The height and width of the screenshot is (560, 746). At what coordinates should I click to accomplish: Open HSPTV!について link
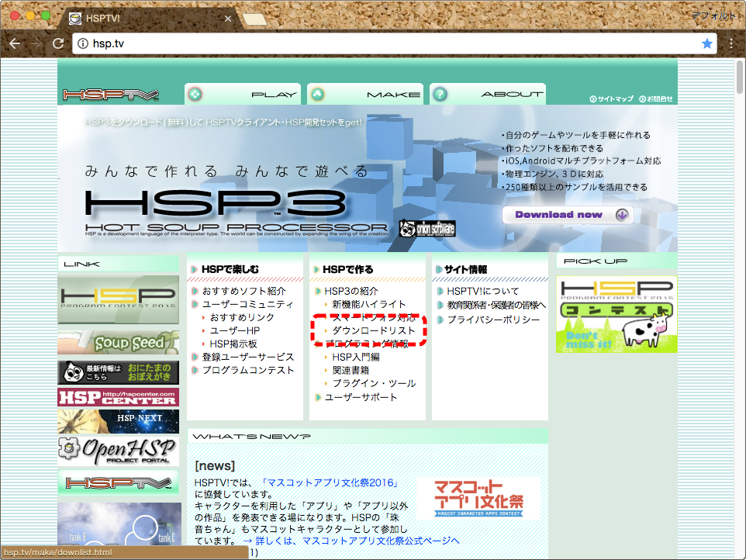point(482,291)
